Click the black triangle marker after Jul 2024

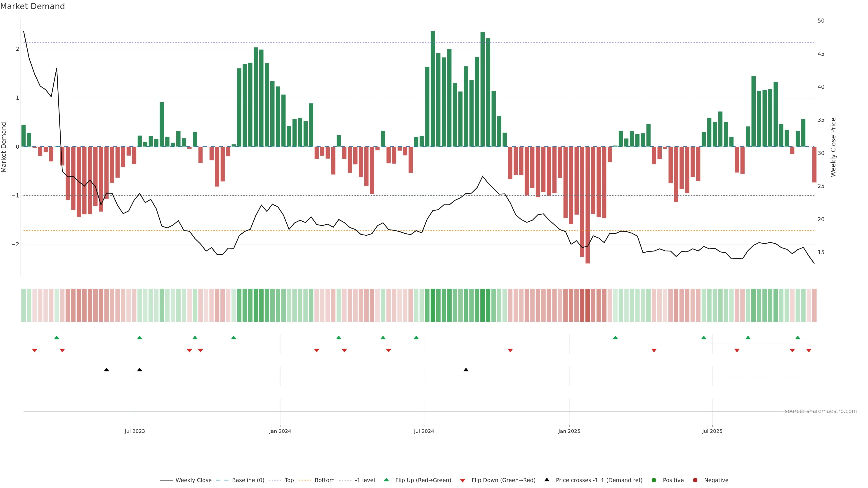pyautogui.click(x=466, y=370)
